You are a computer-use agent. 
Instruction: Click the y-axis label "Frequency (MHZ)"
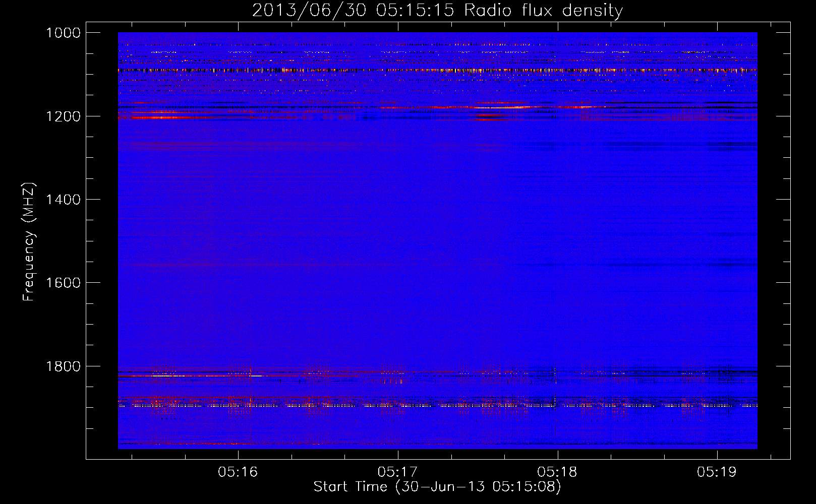[29, 242]
